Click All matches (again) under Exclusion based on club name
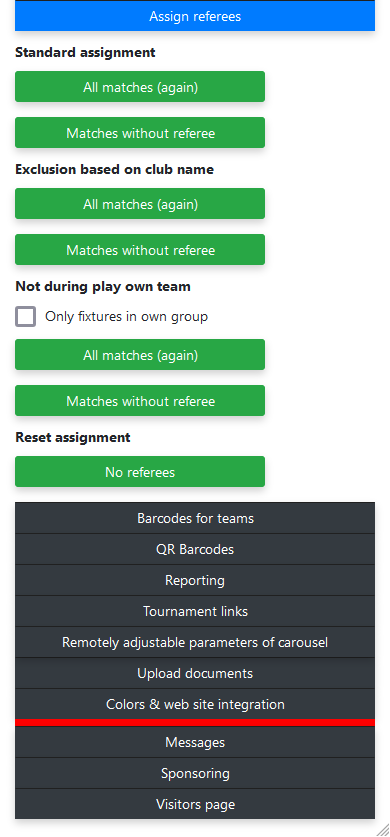Viewport: 390px width, 837px height. [x=140, y=204]
